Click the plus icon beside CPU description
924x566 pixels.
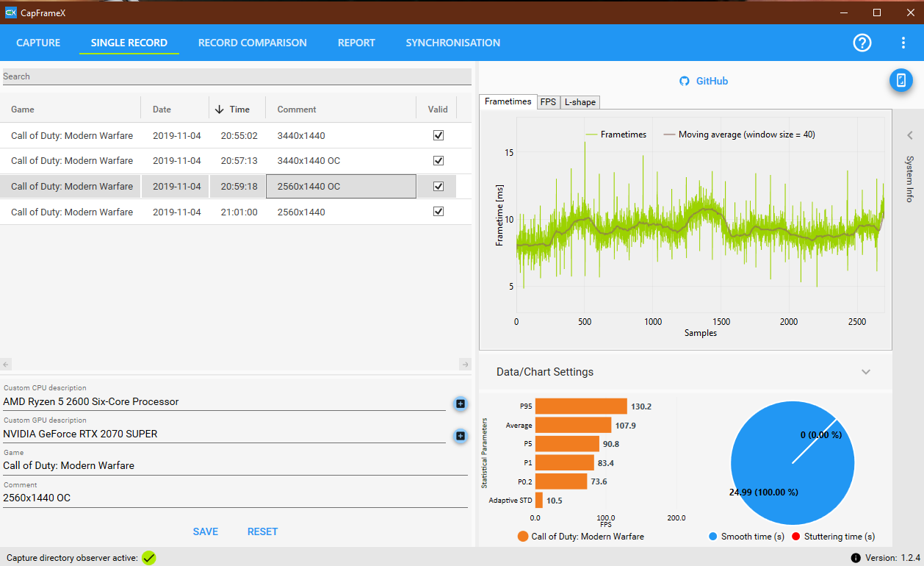(x=460, y=404)
